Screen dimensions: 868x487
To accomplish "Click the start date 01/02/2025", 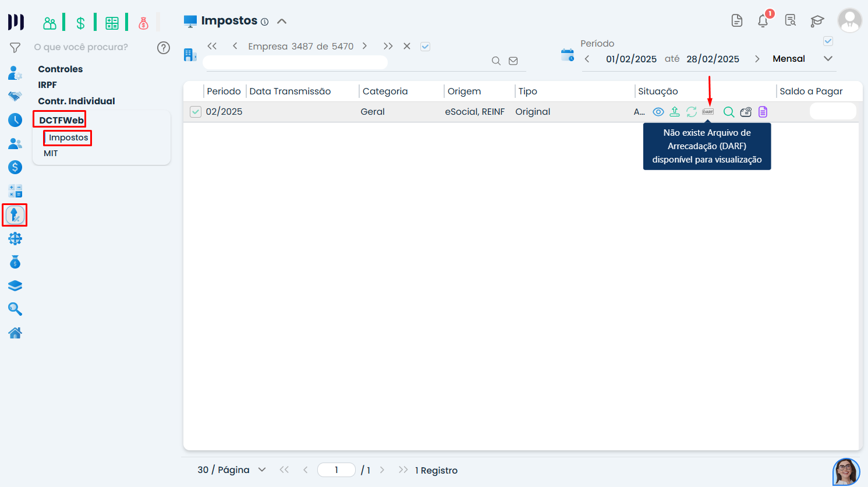I will (631, 59).
